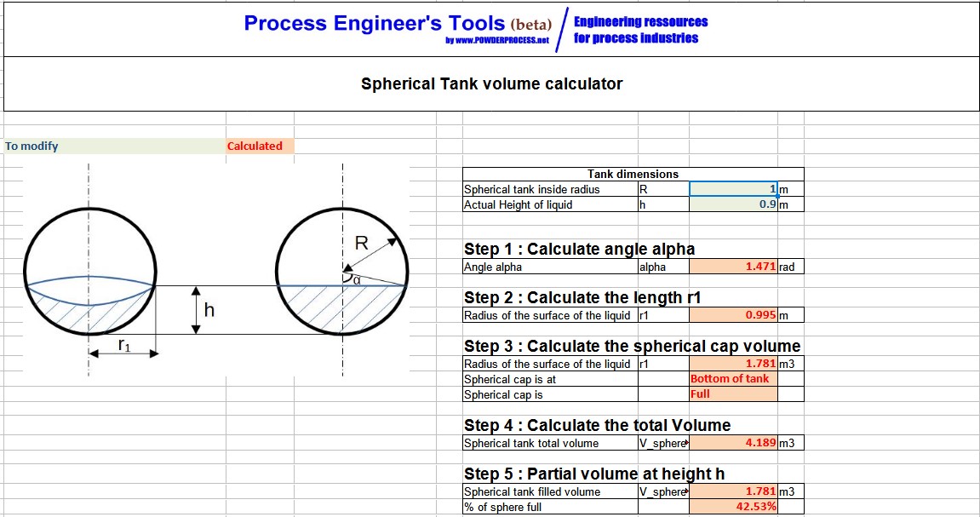Click the 'Engineering ressources for process industries' text
This screenshot has width=980, height=517.
pyautogui.click(x=641, y=30)
